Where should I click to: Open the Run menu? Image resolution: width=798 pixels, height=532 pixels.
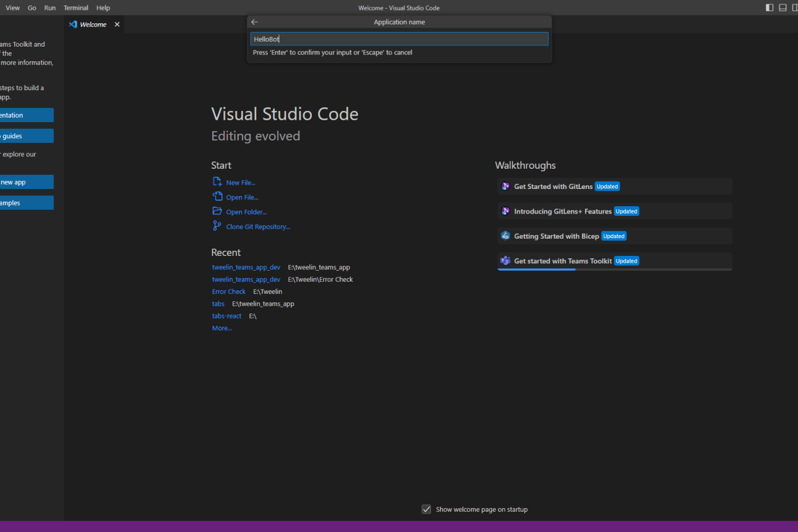(50, 8)
